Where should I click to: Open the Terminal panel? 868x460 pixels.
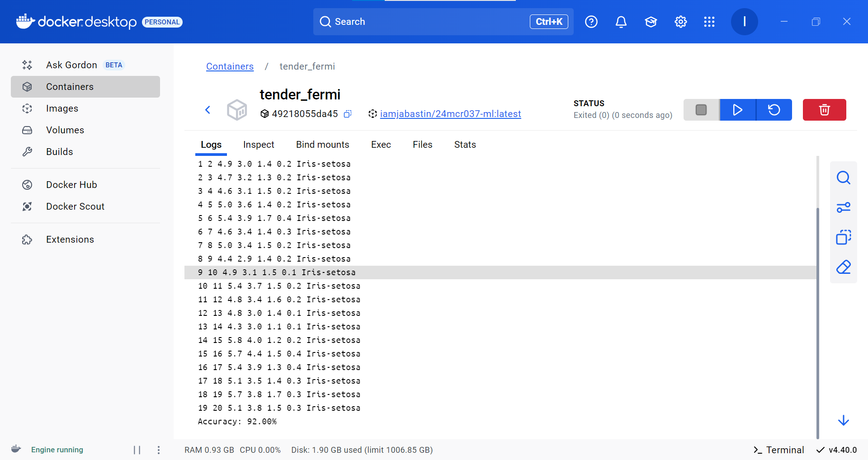778,450
